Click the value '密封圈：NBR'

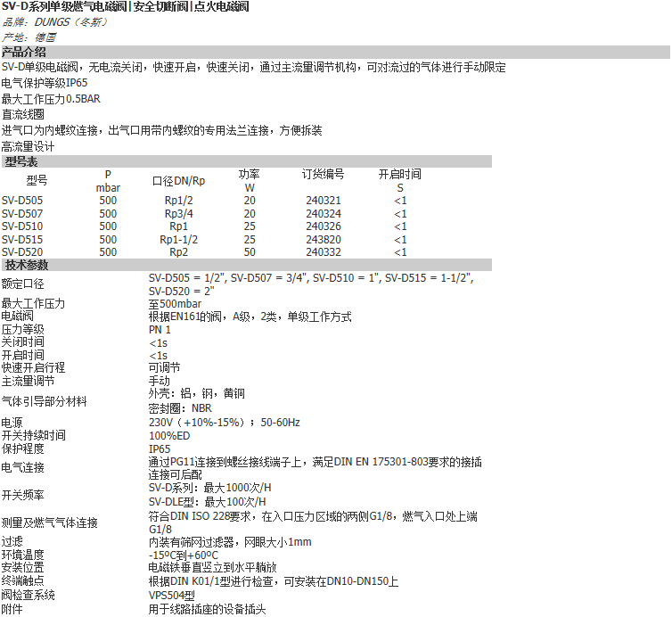180,408
